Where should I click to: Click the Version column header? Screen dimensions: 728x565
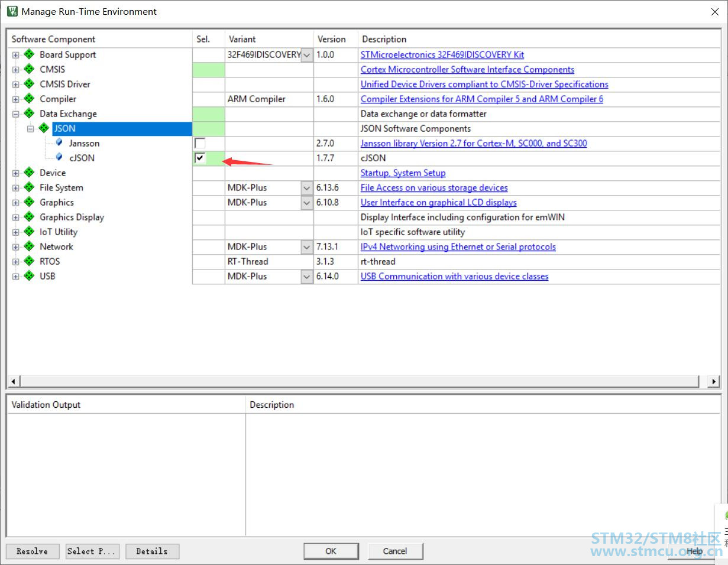(x=336, y=39)
